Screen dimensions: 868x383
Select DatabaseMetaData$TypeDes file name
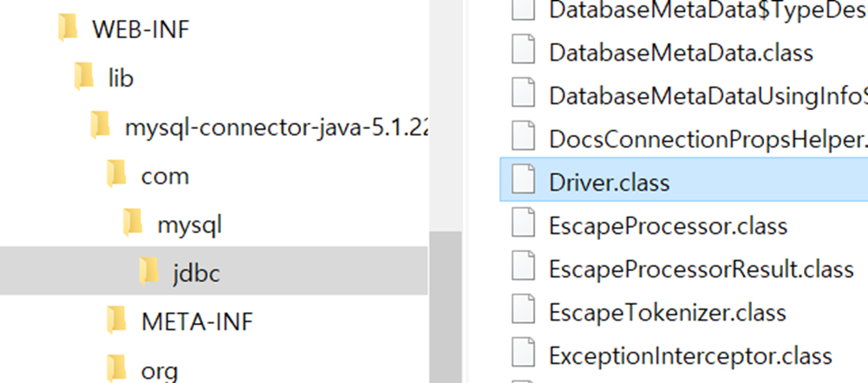pyautogui.click(x=708, y=10)
